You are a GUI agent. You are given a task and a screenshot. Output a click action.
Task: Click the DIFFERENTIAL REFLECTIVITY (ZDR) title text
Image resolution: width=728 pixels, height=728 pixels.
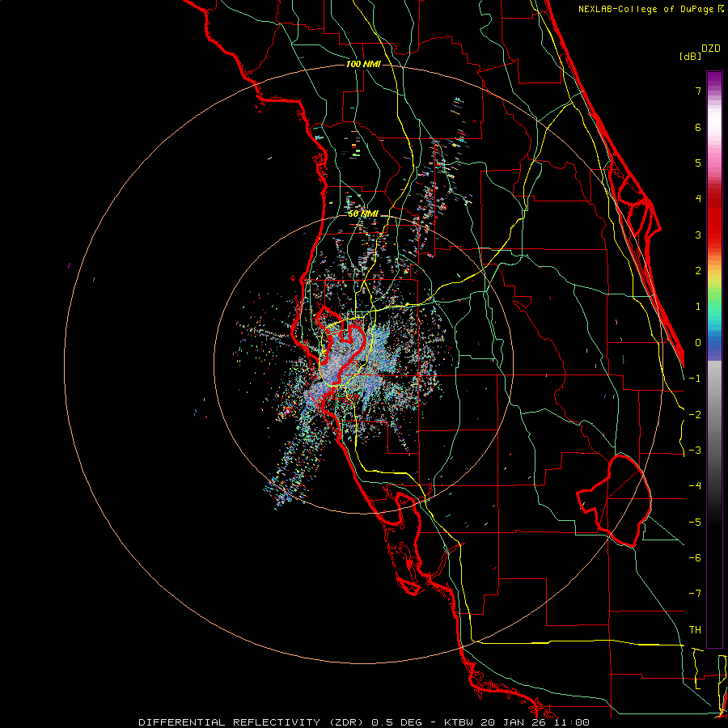252,722
